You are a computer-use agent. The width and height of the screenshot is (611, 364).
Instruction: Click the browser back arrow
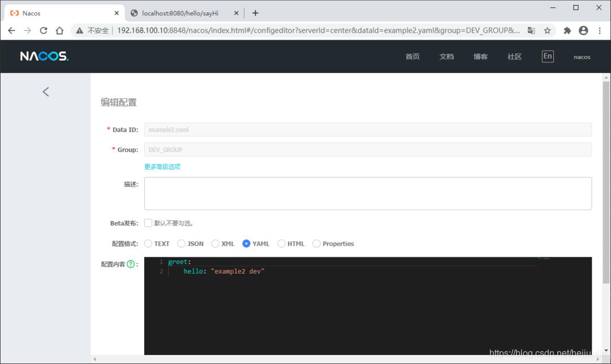pos(11,31)
